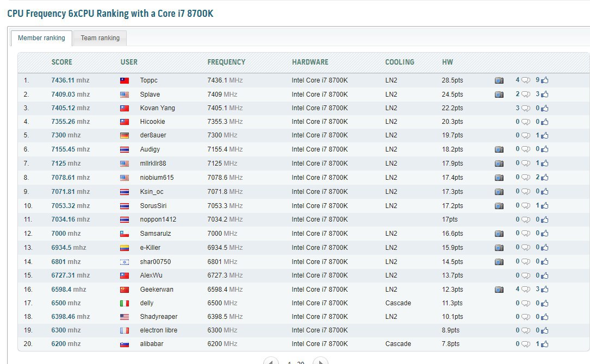Like Splave's submission with the thumbs-up
Viewport: 590px width, 364px height.
[x=544, y=94]
